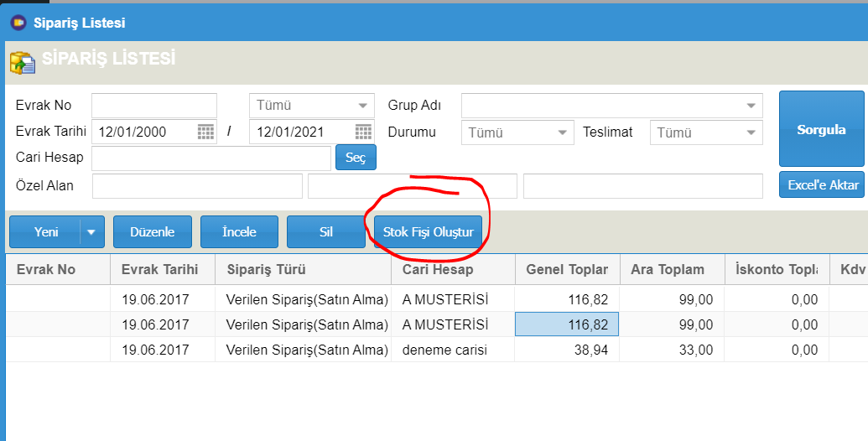
Task: Click the Stok Fişi Oluştur button
Action: 428,232
